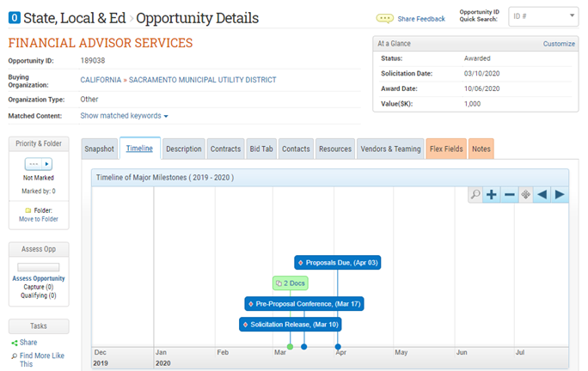Switch to the Snapshot tab

point(100,149)
